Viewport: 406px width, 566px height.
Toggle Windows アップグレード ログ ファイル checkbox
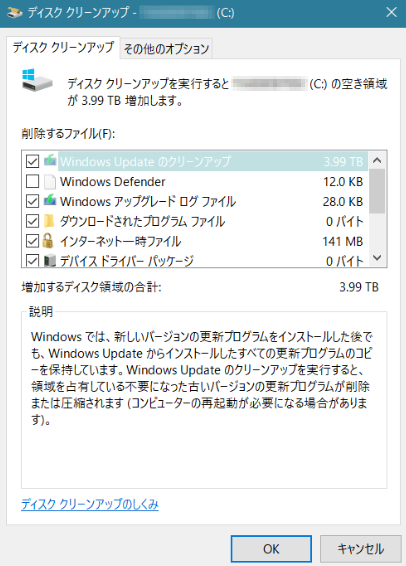32,201
